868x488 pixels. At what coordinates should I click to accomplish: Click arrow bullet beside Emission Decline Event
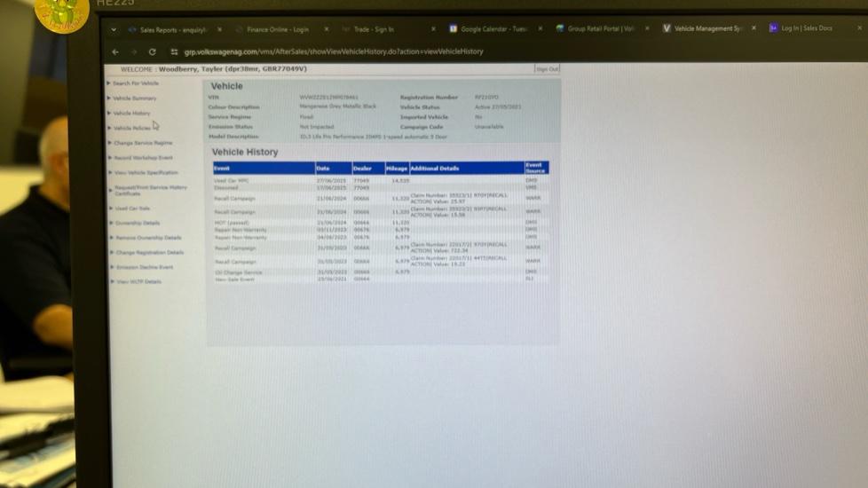[112, 267]
